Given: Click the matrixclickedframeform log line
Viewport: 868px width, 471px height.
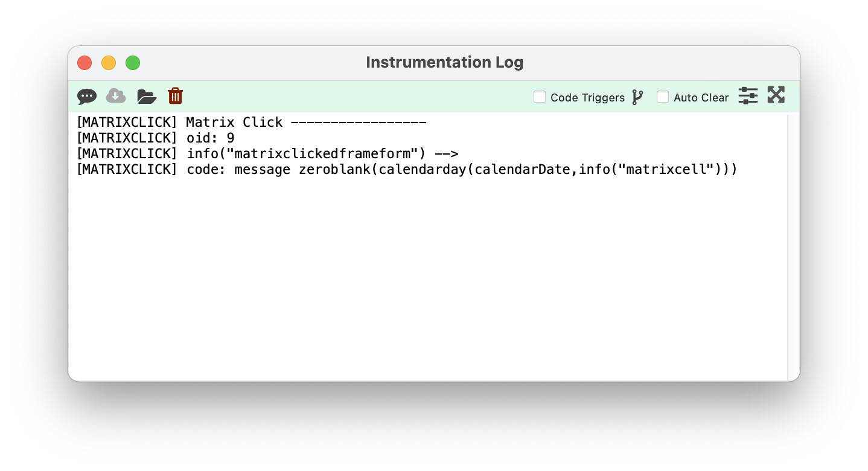Looking at the screenshot, I should 267,153.
